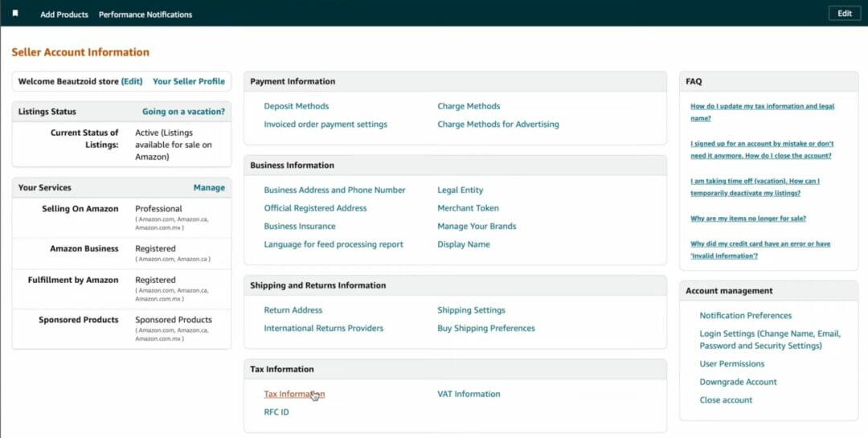Open Notification Preferences

745,316
